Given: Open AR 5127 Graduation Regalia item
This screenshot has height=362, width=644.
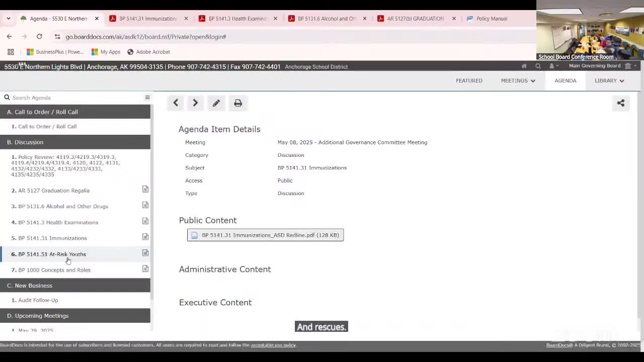Looking at the screenshot, I should click(x=50, y=191).
